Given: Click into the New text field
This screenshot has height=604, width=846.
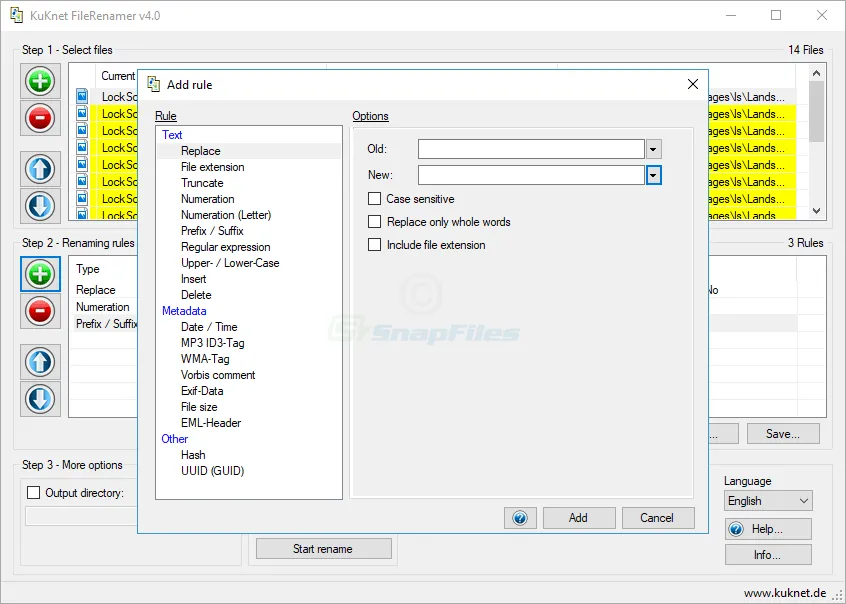Looking at the screenshot, I should click(x=531, y=175).
